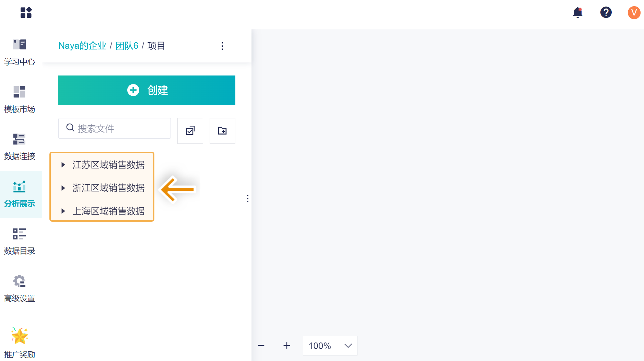Click the 创建 button
Viewport: 644px width, 361px height.
click(147, 90)
